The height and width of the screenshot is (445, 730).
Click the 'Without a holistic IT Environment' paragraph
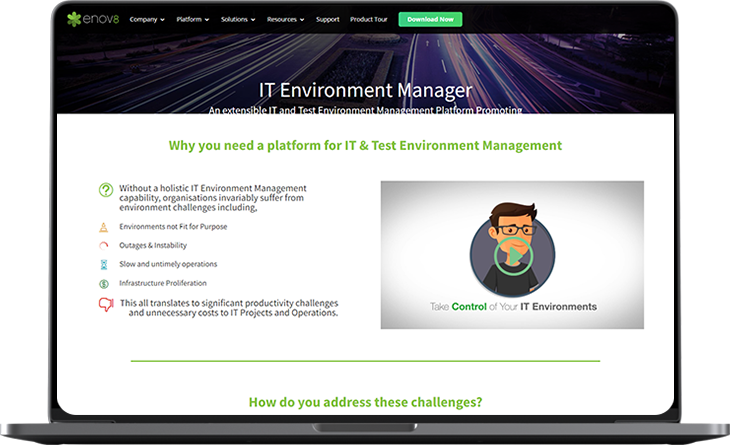[213, 198]
